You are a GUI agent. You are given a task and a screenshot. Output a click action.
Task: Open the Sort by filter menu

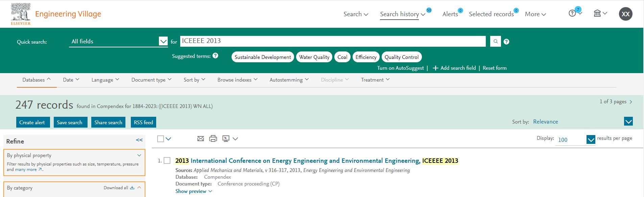click(194, 80)
